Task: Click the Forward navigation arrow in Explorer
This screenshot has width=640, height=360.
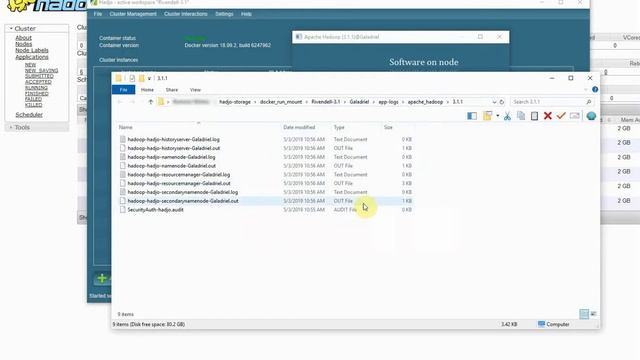Action: tap(132, 102)
